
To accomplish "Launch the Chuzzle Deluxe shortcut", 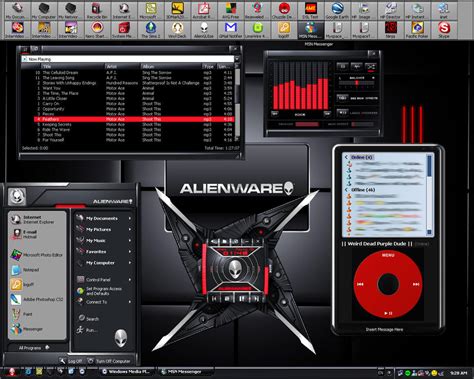I will click(284, 11).
